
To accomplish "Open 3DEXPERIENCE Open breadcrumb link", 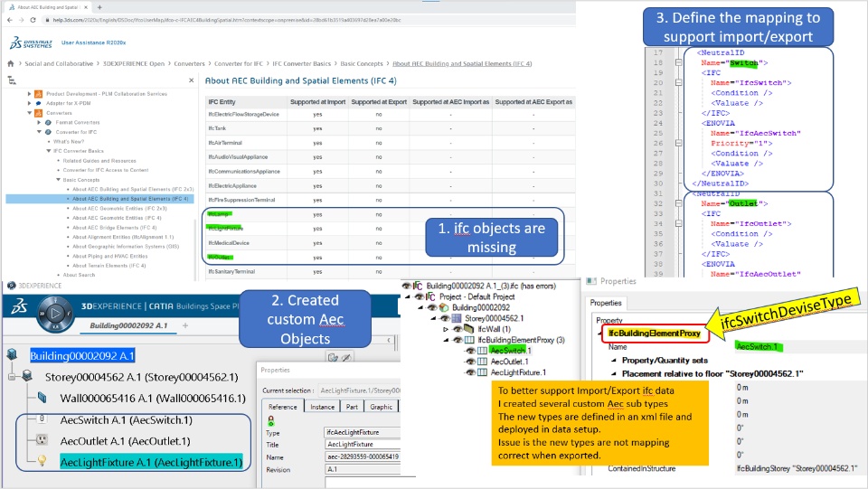I will coord(134,63).
